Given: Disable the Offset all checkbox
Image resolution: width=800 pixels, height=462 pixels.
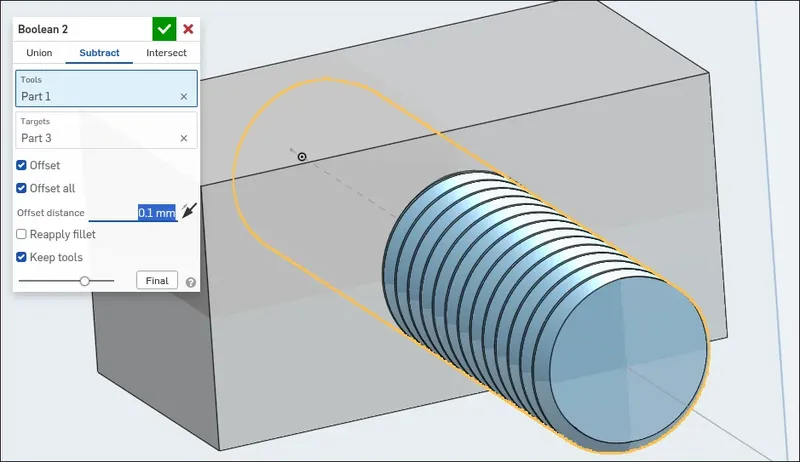Looking at the screenshot, I should point(22,188).
